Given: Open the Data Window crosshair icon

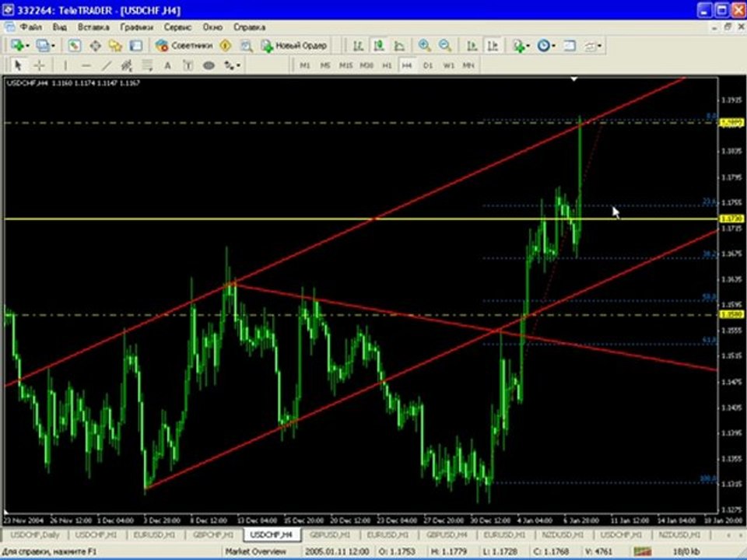Looking at the screenshot, I should 95,46.
